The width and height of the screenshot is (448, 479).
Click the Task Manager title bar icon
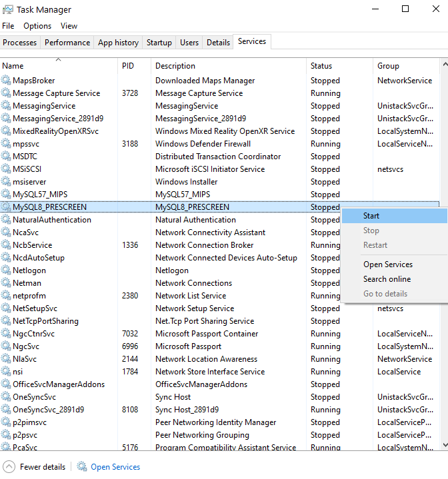point(8,9)
